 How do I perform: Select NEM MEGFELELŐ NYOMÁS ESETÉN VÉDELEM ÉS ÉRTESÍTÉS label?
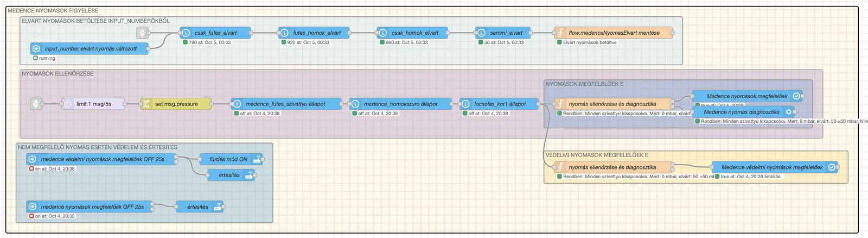coord(98,147)
